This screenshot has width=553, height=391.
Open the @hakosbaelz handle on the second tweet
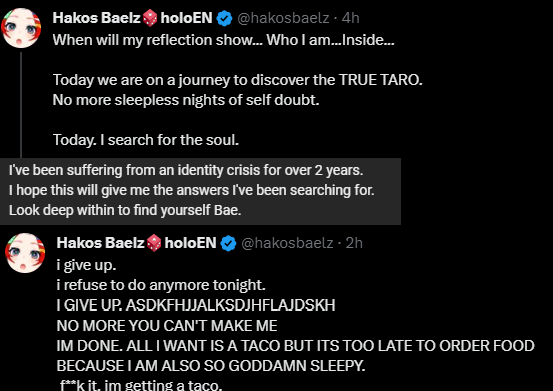click(x=287, y=243)
